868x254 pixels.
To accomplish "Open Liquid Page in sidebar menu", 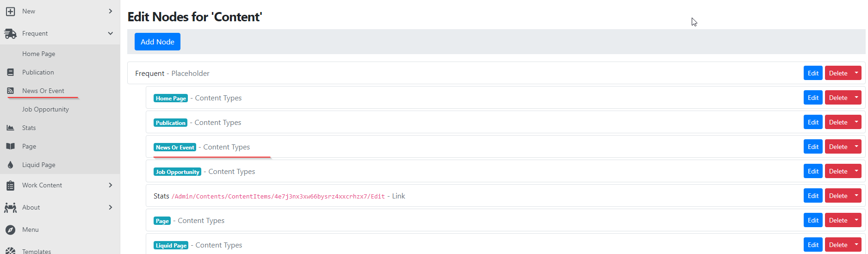I will (38, 165).
